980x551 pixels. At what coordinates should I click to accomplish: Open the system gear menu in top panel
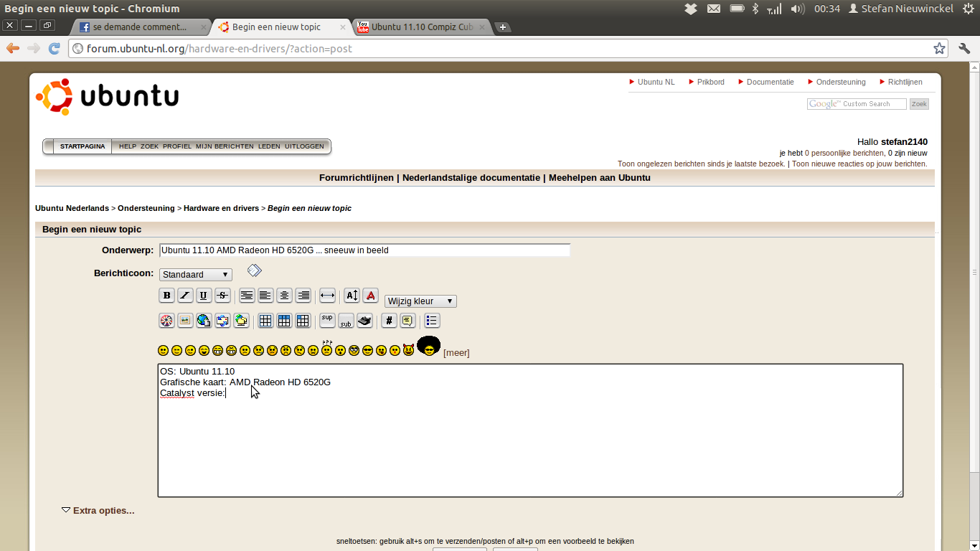[x=968, y=9]
